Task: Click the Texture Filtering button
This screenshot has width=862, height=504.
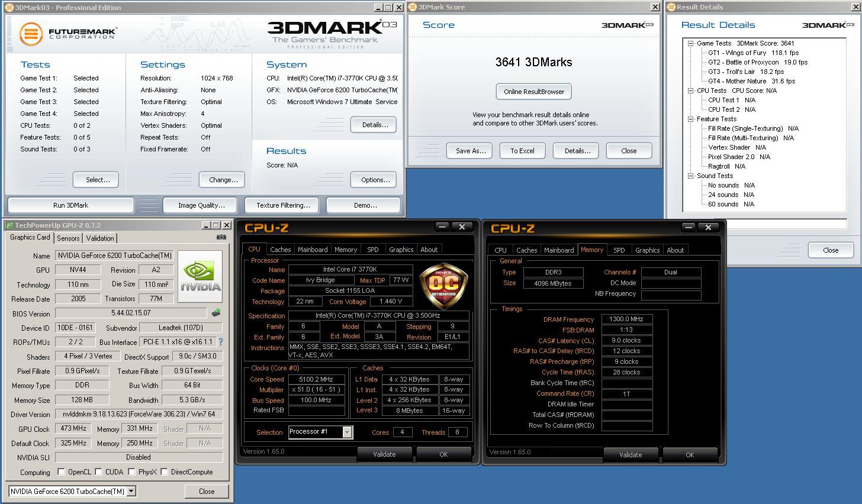Action: coord(283,205)
